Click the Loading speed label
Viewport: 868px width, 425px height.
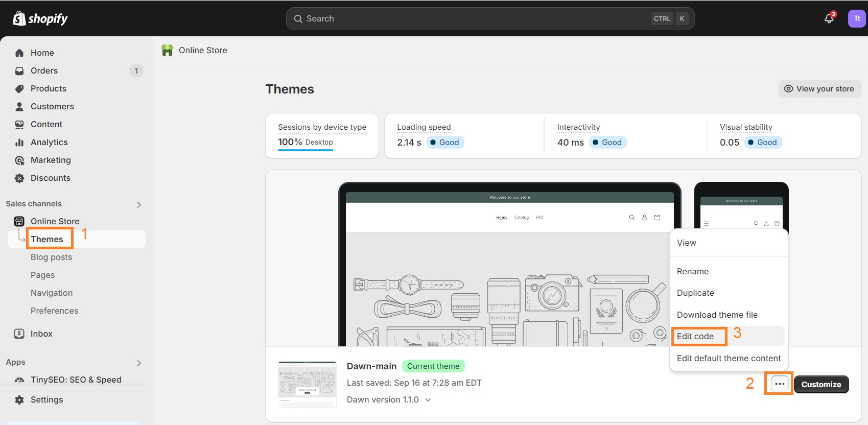coord(424,127)
